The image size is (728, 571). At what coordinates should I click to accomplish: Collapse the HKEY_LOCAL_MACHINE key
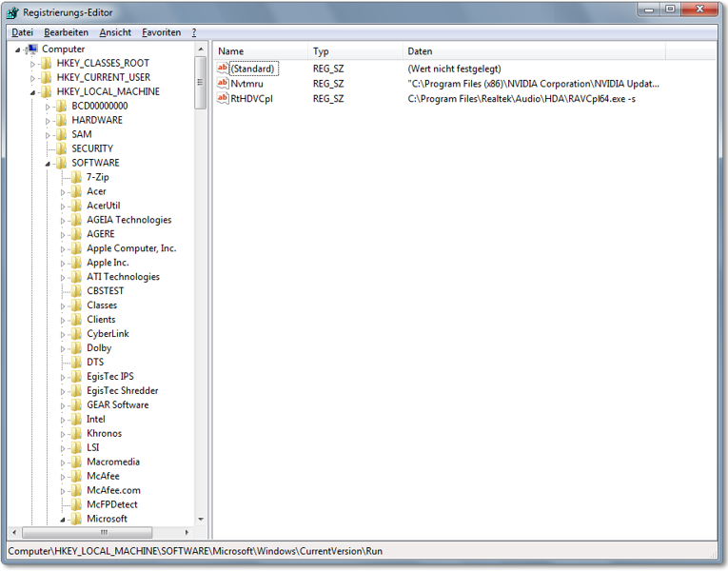(x=32, y=92)
